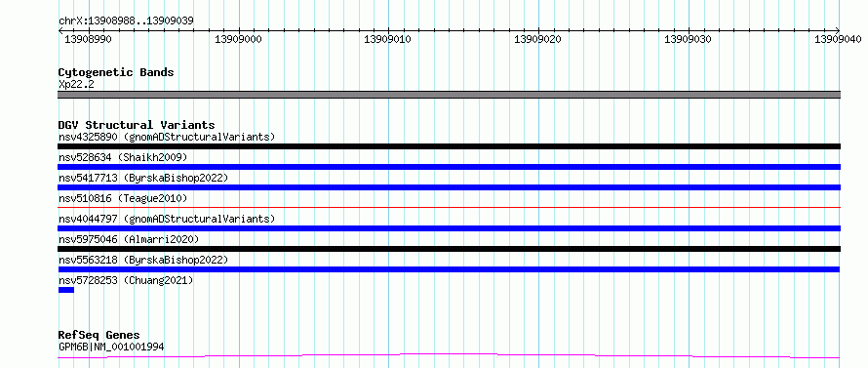The width and height of the screenshot is (868, 368).
Task: Click the blue bar under nsv5563218
Action: pyautogui.click(x=449, y=269)
